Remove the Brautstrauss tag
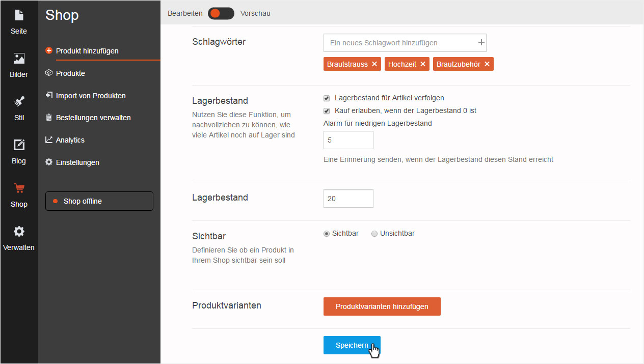 coord(374,64)
